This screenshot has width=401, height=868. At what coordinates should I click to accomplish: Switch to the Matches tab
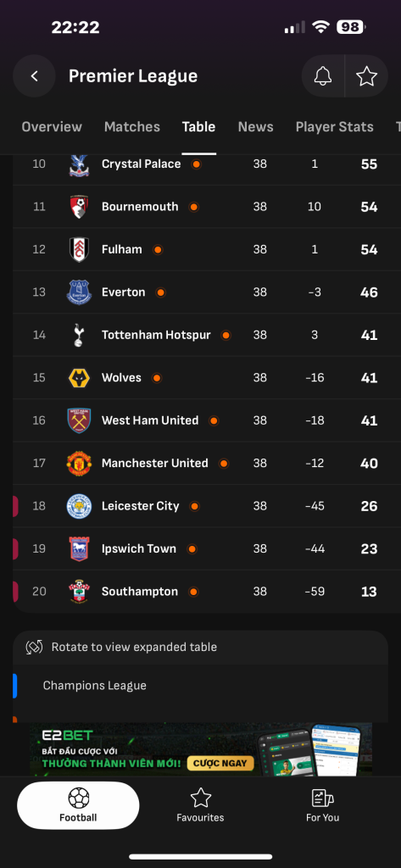tap(131, 127)
